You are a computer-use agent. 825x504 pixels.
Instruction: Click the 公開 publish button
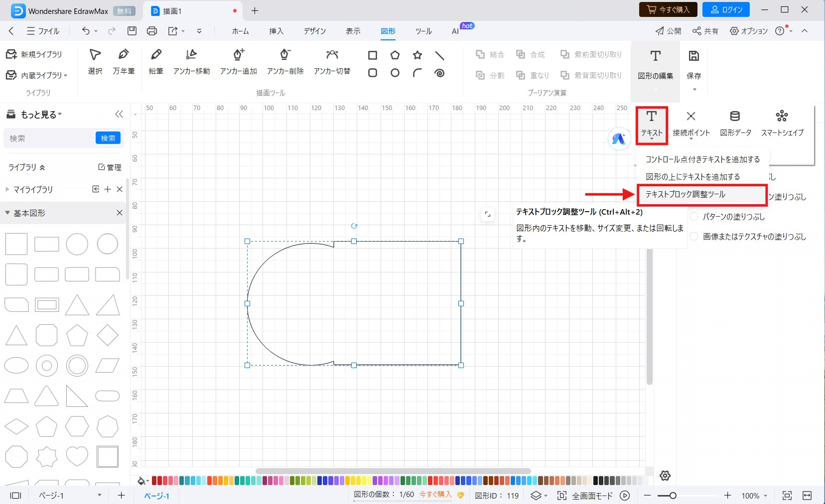(x=668, y=31)
